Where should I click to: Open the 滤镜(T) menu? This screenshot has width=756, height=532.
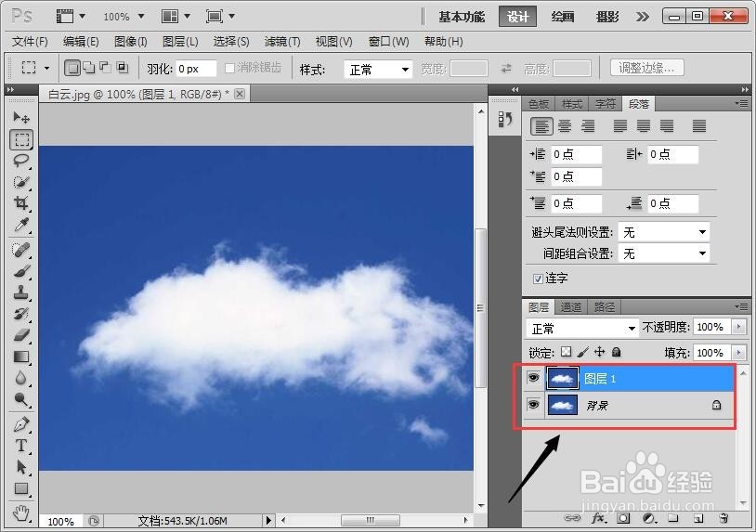(282, 42)
